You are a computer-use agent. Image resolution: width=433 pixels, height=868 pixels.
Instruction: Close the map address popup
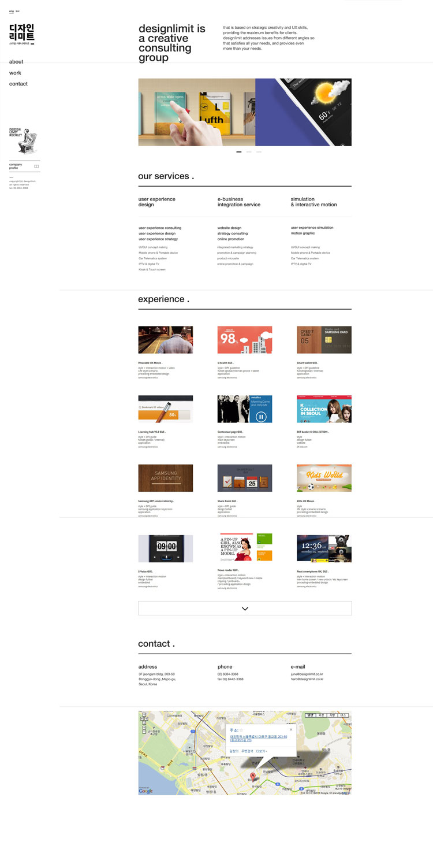[x=291, y=729]
